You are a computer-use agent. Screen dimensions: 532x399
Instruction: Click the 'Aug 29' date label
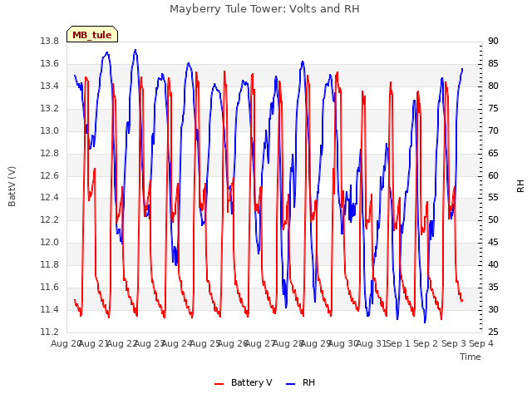[x=316, y=344]
